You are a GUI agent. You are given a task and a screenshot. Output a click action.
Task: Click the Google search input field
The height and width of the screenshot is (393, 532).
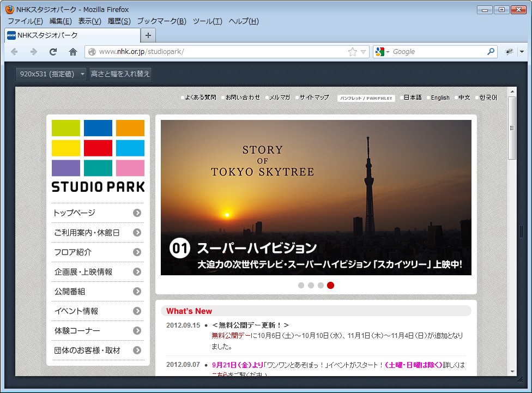coord(439,52)
